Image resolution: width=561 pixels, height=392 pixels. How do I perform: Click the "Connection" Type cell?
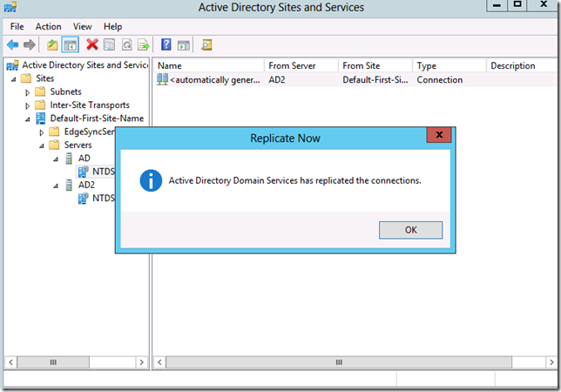439,80
